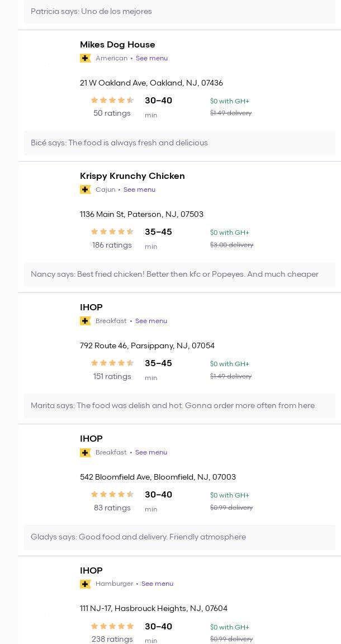The image size is (341, 644).
Task: Open the See menu link beside Hamburger
Action: pos(157,584)
